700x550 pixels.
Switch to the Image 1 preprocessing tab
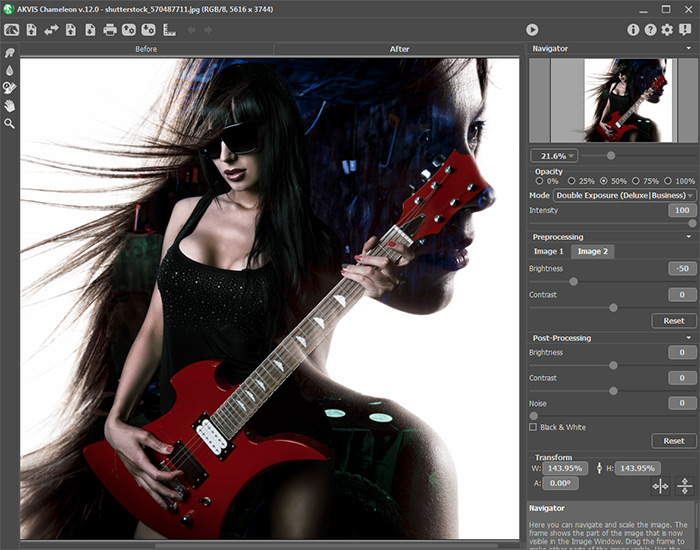[x=548, y=251]
